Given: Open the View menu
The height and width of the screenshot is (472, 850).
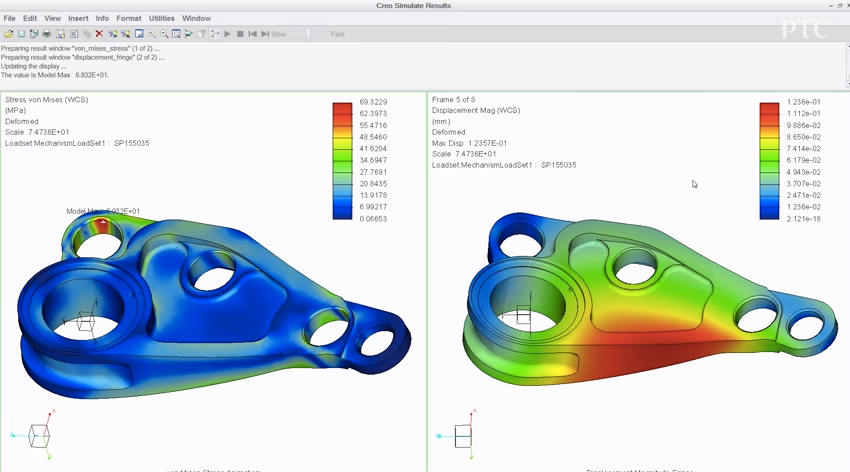Looking at the screenshot, I should pyautogui.click(x=53, y=18).
